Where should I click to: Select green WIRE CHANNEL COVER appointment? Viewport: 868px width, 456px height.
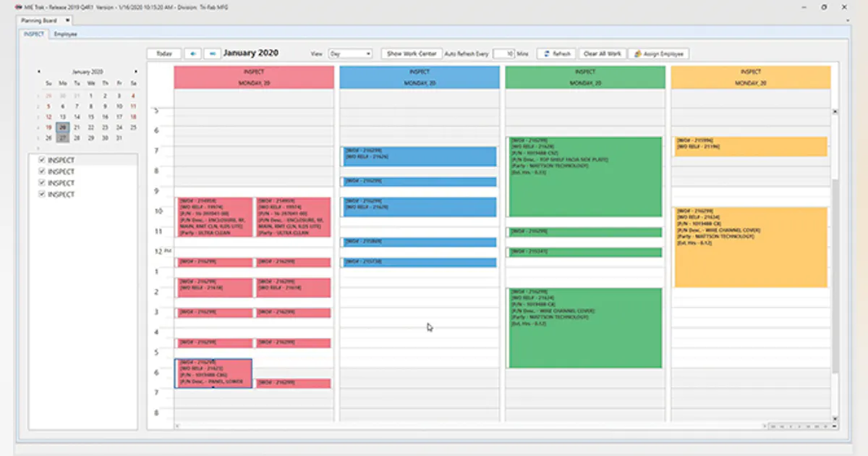585,328
